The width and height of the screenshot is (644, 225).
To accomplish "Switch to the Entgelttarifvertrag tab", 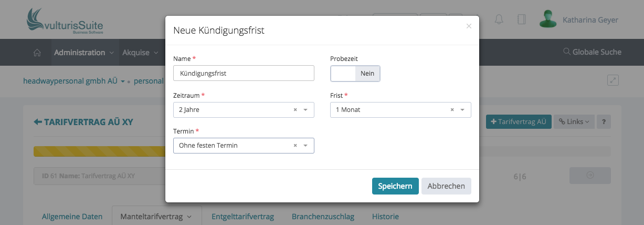I will click(x=242, y=216).
